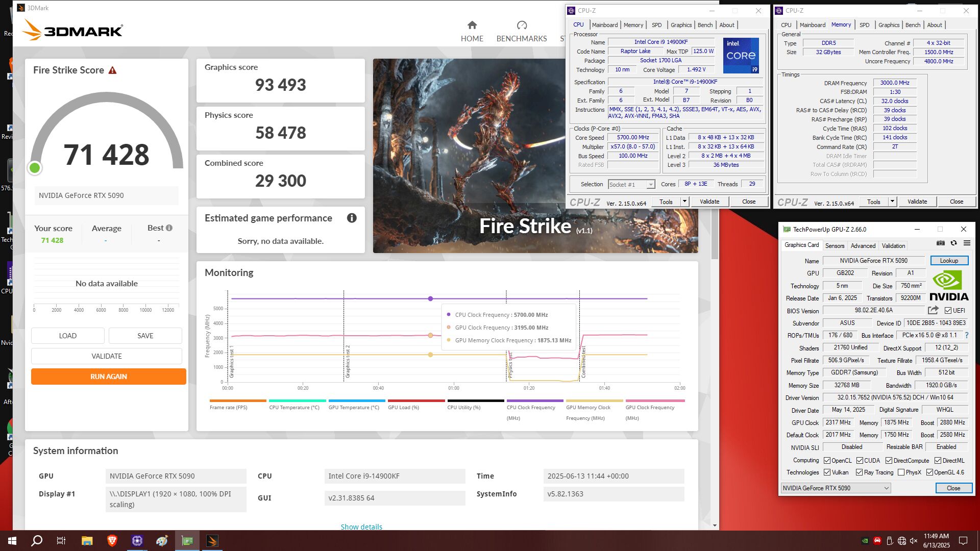Image resolution: width=980 pixels, height=551 pixels.
Task: Click the GPU-Z refresh icon
Action: pos(953,243)
